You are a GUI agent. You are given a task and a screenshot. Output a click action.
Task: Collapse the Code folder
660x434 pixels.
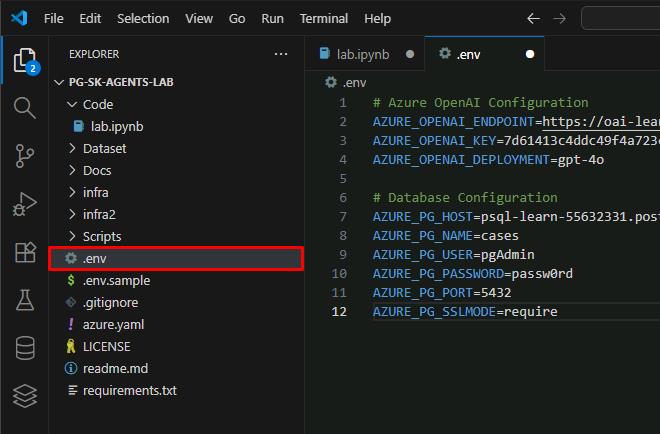point(97,104)
